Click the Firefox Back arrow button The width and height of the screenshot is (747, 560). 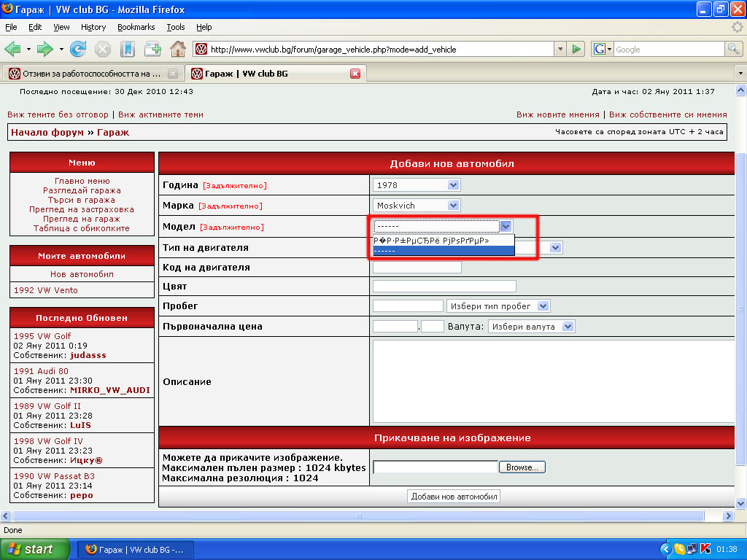point(13,49)
